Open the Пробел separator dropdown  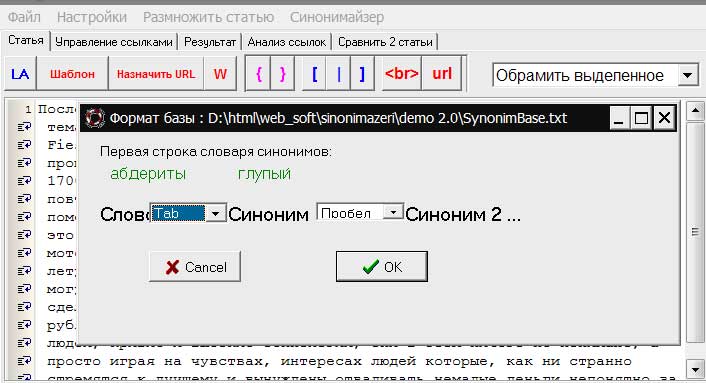(393, 212)
